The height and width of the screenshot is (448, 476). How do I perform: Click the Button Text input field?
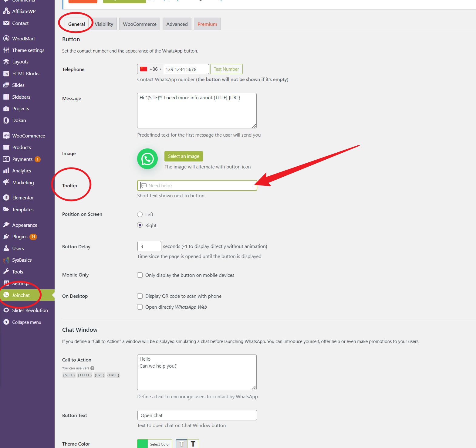click(x=197, y=415)
